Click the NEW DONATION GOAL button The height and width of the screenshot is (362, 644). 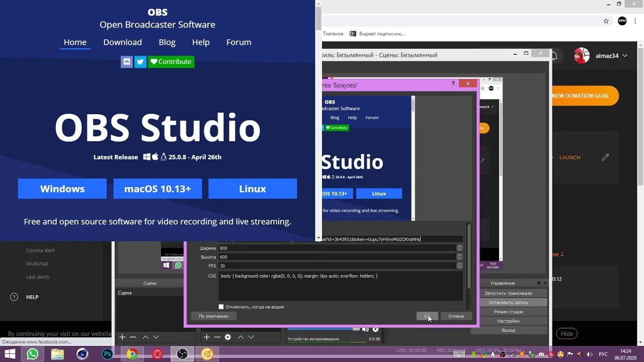coord(585,96)
